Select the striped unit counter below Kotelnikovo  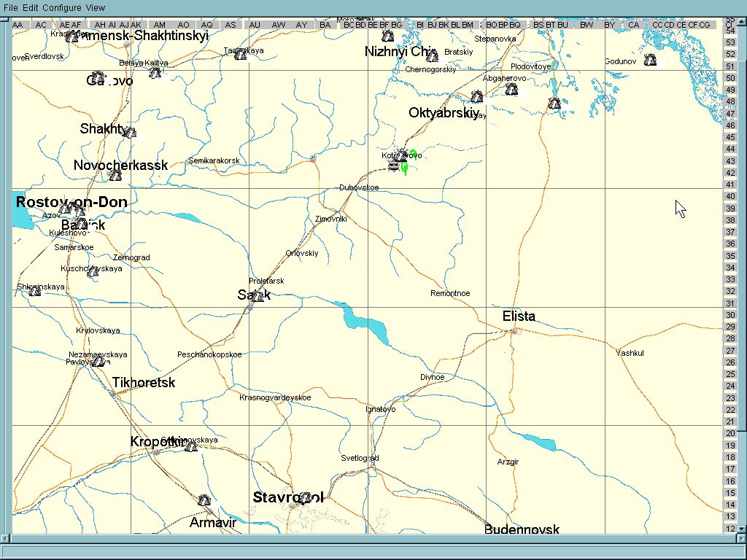(x=393, y=166)
